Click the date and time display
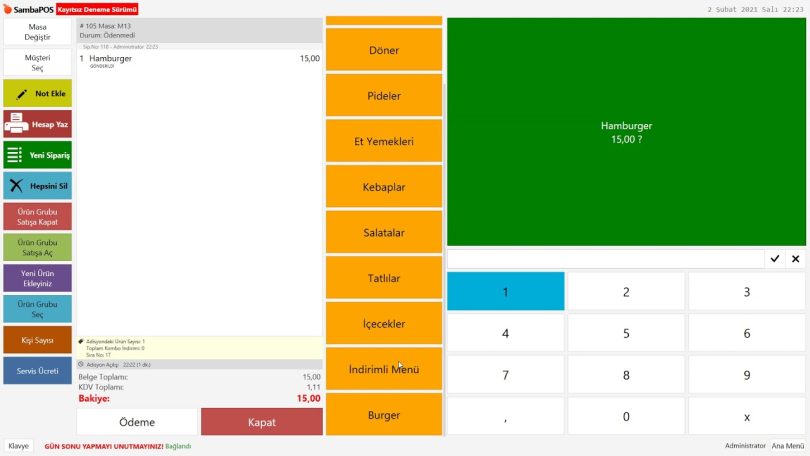The image size is (810, 456). click(755, 9)
